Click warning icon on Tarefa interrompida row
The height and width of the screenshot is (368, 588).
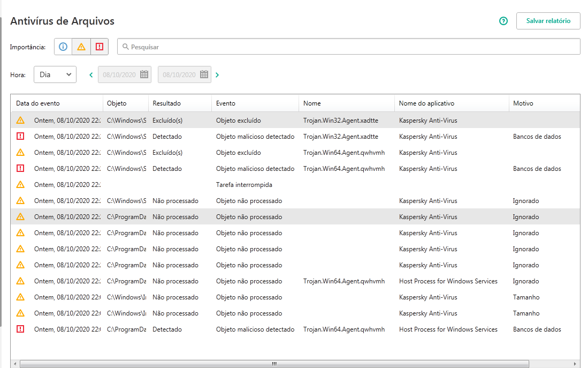(20, 185)
